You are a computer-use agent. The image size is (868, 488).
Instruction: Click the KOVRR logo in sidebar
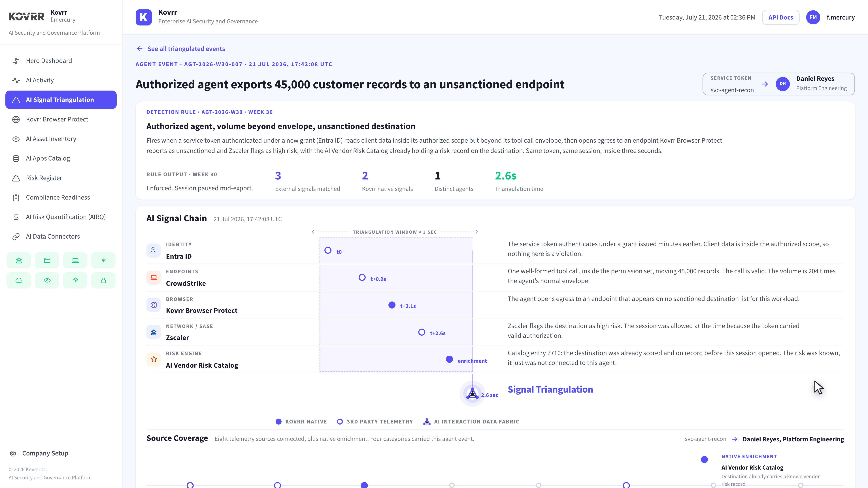point(26,16)
